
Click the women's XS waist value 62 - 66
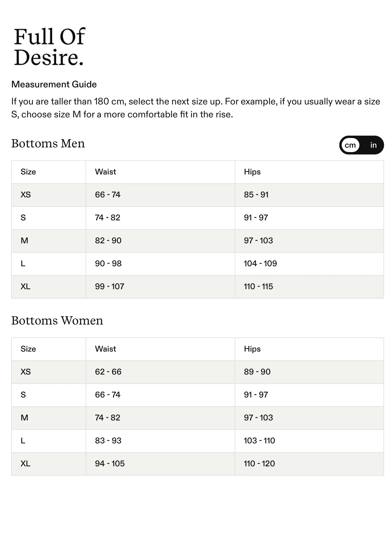click(108, 372)
